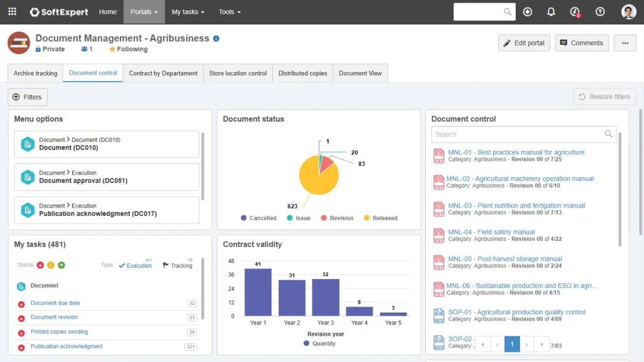Click the compass icon with red badge
Image resolution: width=644 pixels, height=362 pixels.
tap(575, 12)
